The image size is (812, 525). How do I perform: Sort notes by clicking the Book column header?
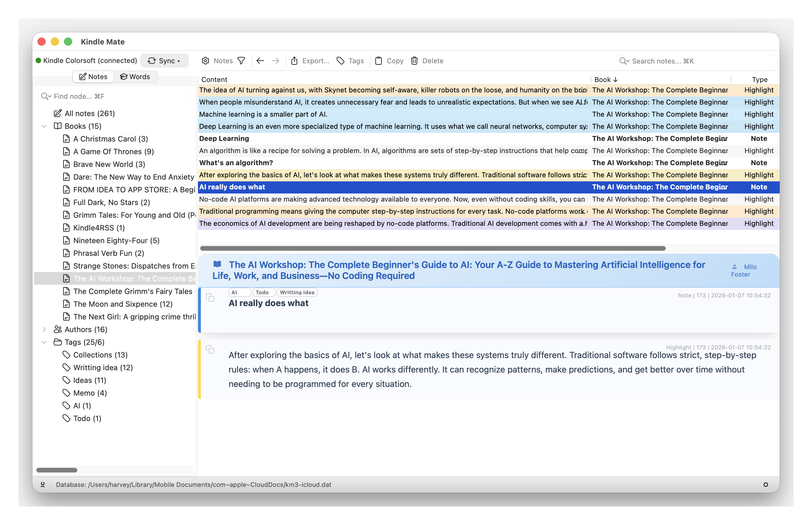606,79
